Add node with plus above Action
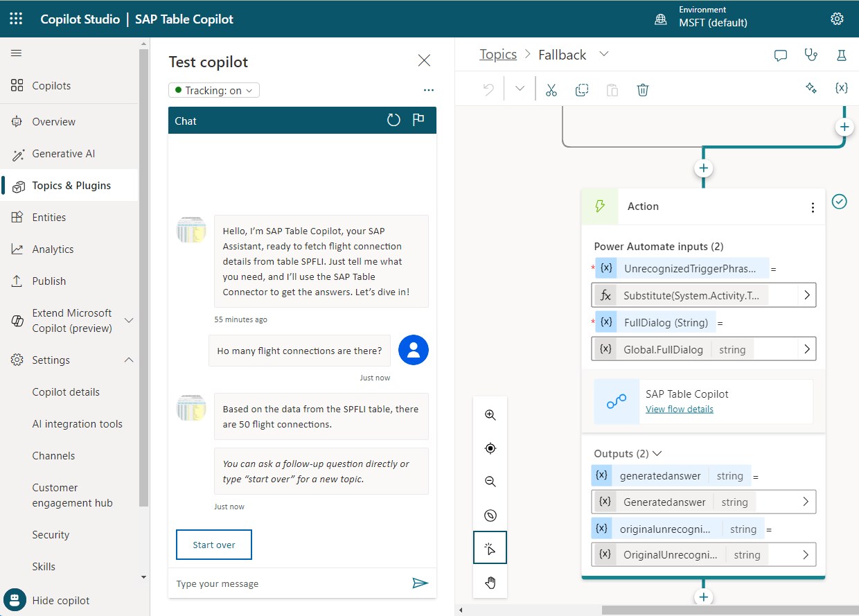The width and height of the screenshot is (859, 616). pyautogui.click(x=704, y=168)
